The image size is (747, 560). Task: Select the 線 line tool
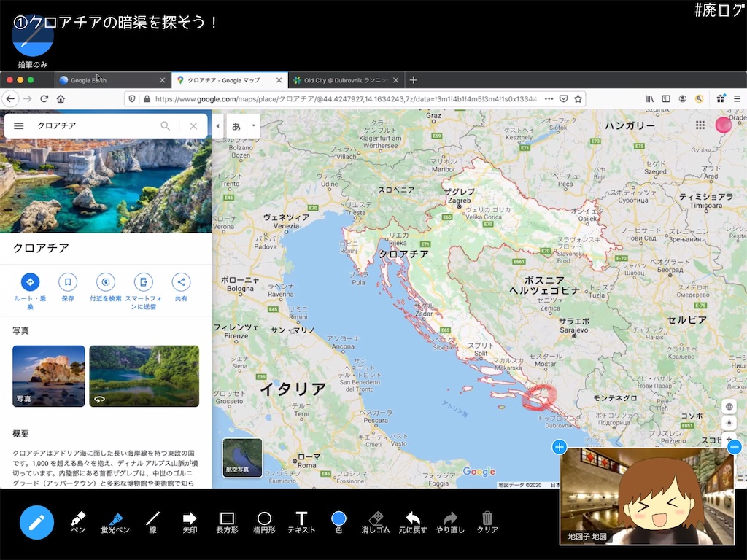pyautogui.click(x=152, y=522)
